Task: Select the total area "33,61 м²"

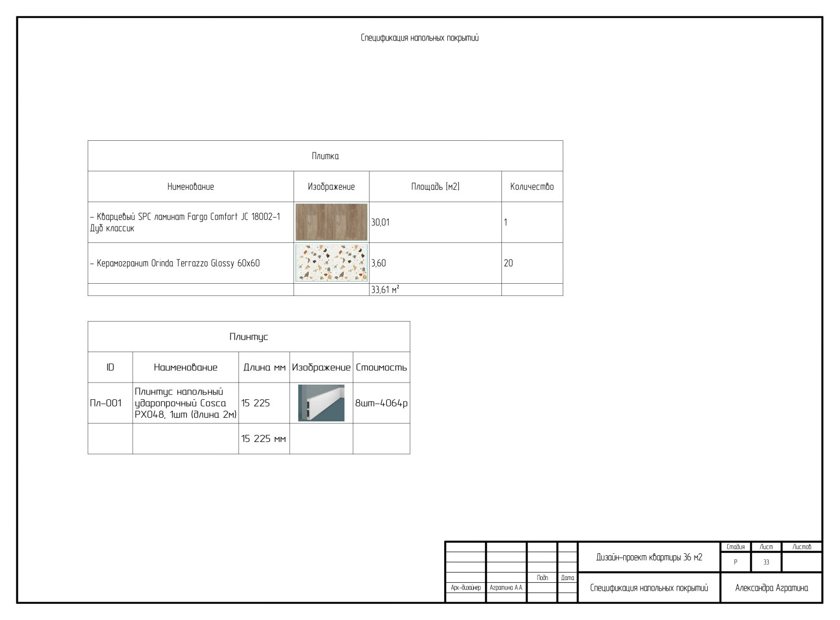Action: 385,290
